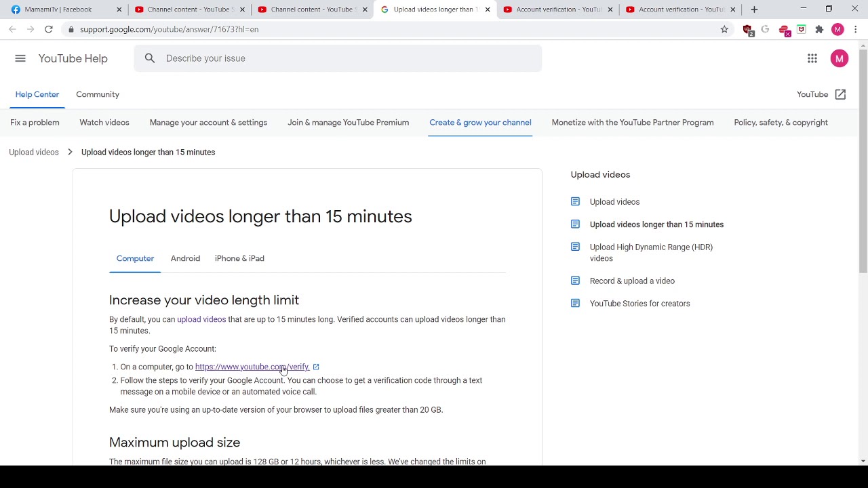Open Manage your account & settings
The width and height of the screenshot is (868, 488).
coord(208,123)
